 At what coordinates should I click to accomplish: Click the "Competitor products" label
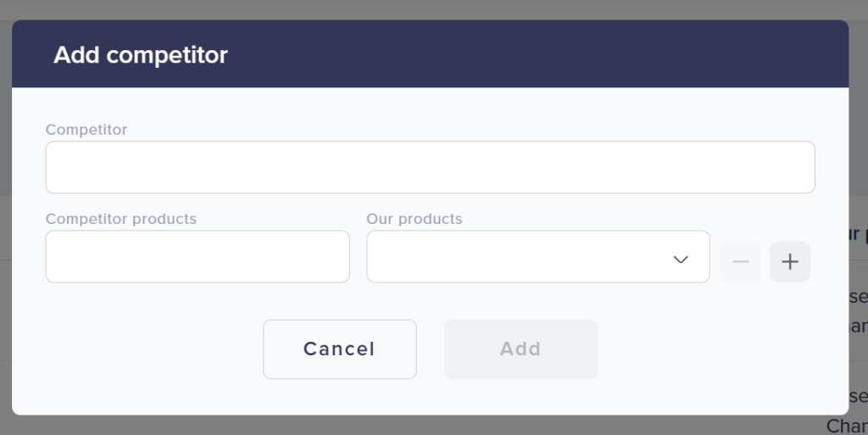[x=121, y=219]
